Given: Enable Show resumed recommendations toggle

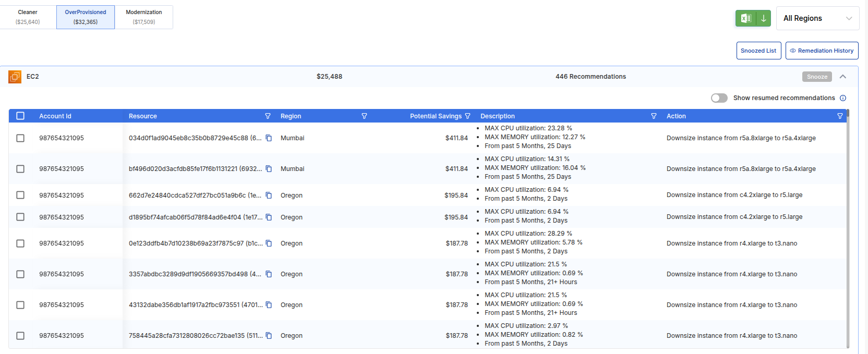Looking at the screenshot, I should 719,98.
